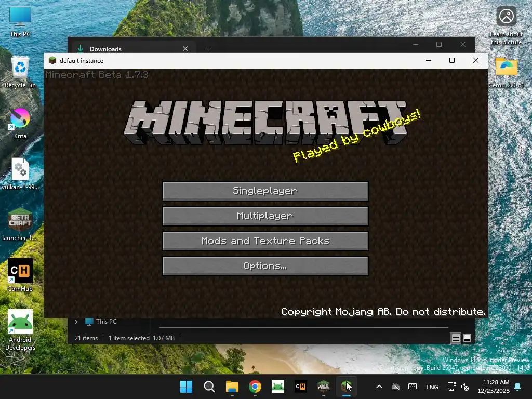Open taskbar Search
The height and width of the screenshot is (399, 532).
click(x=209, y=387)
